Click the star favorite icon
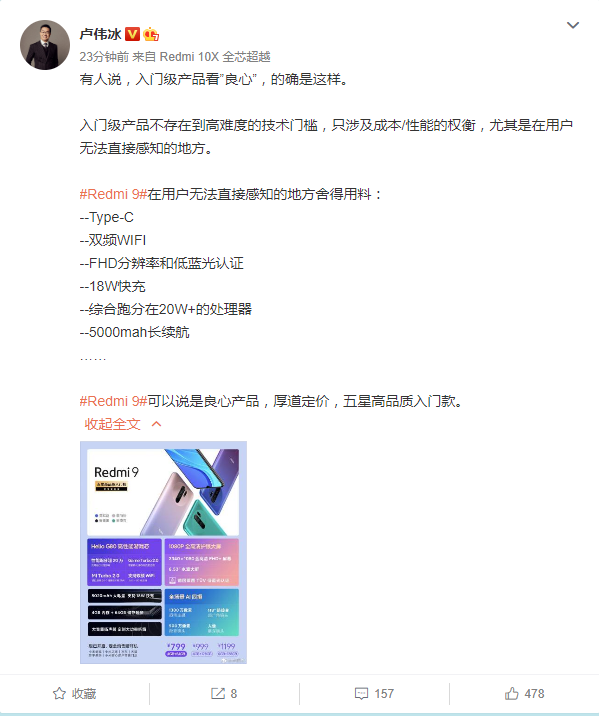The height and width of the screenshot is (716, 599). click(59, 694)
